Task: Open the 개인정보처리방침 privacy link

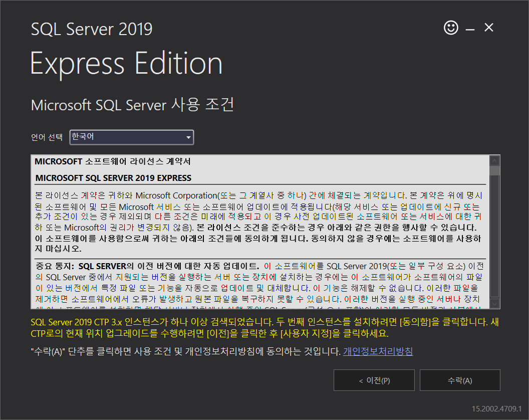Action: tap(378, 351)
